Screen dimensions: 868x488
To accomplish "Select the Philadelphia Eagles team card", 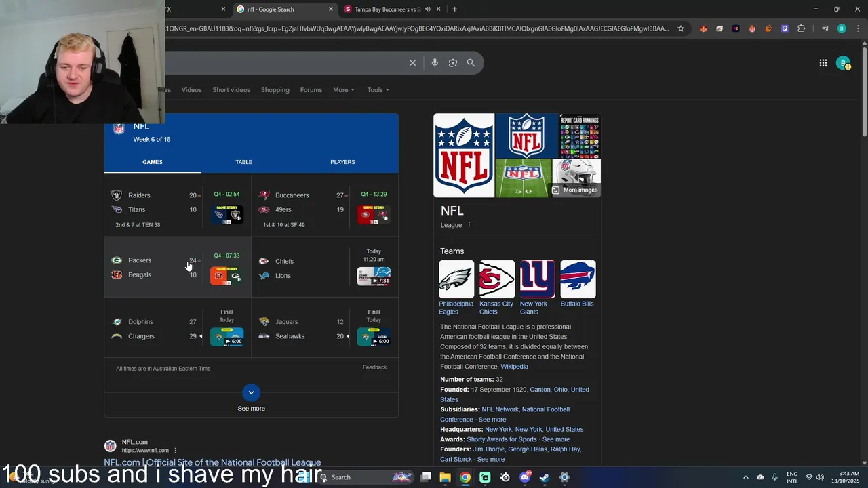I will click(456, 288).
